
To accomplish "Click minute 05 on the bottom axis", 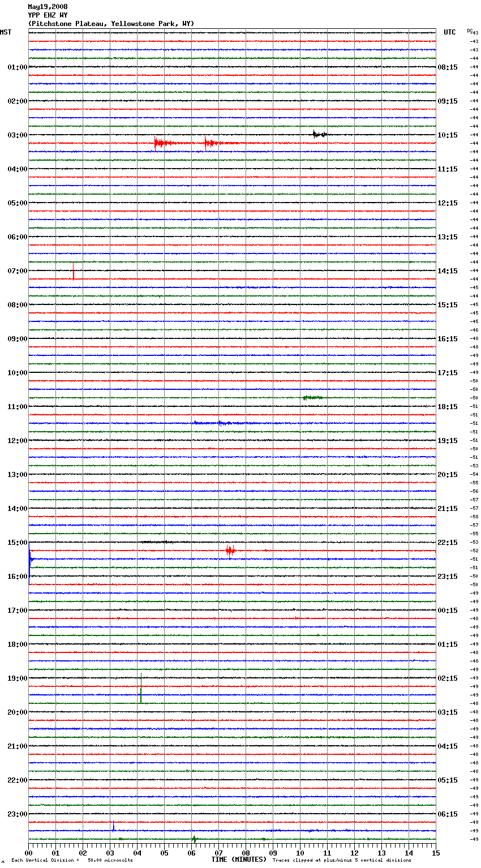I will tap(164, 853).
